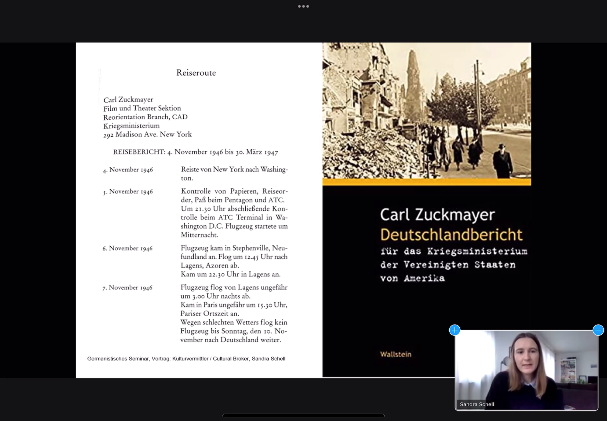Viewport: 607px width, 421px height.
Task: Click the 'Reiseroute' heading on the slide
Action: (x=196, y=73)
